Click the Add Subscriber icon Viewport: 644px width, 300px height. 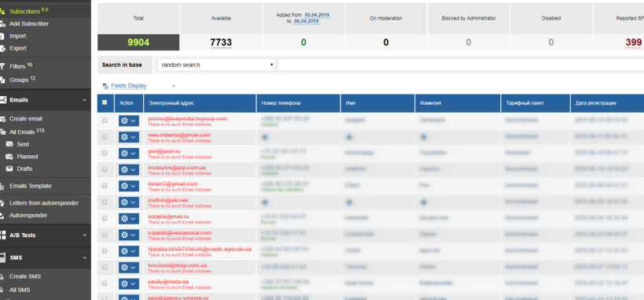[x=2, y=24]
